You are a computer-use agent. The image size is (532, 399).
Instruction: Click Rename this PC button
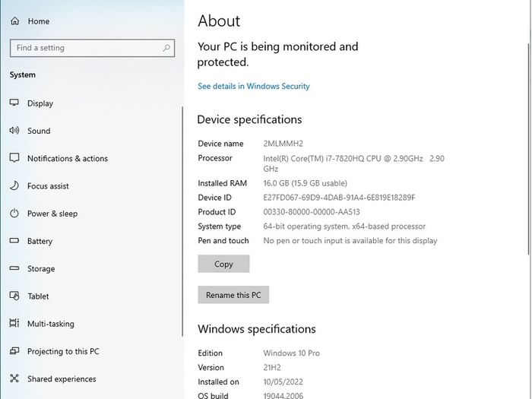coord(233,295)
